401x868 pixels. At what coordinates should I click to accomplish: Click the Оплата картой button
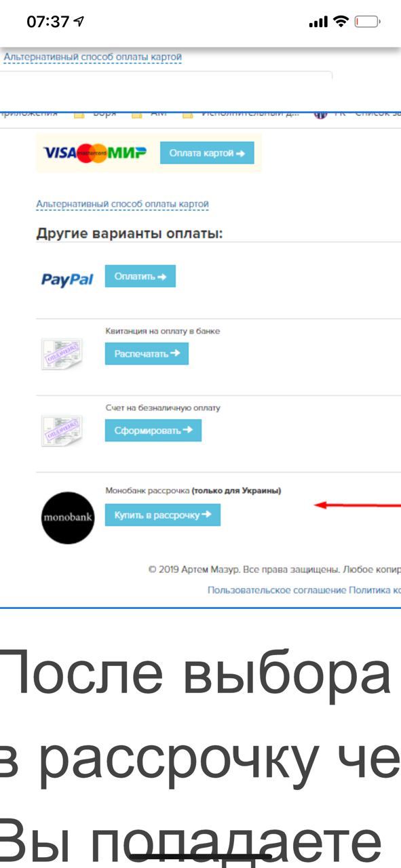207,153
